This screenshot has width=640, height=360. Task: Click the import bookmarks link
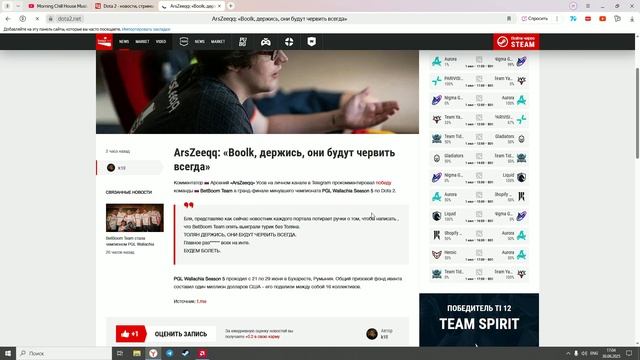click(146, 29)
